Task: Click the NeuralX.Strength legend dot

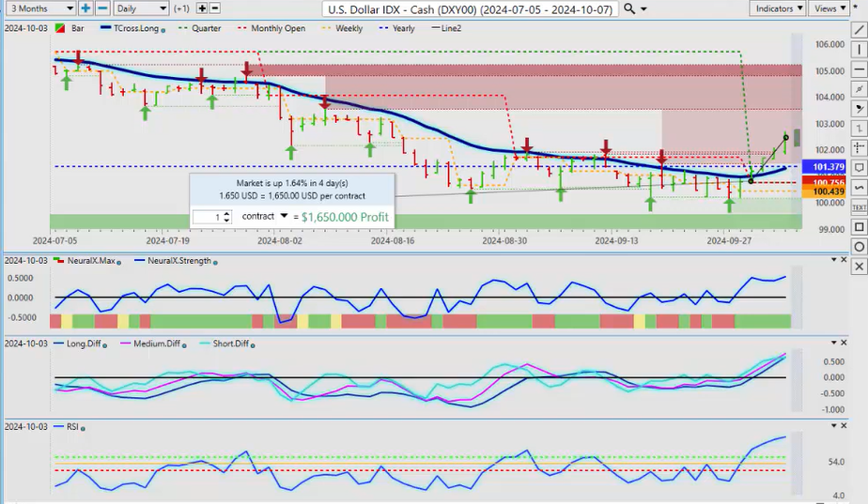Action: [x=215, y=262]
